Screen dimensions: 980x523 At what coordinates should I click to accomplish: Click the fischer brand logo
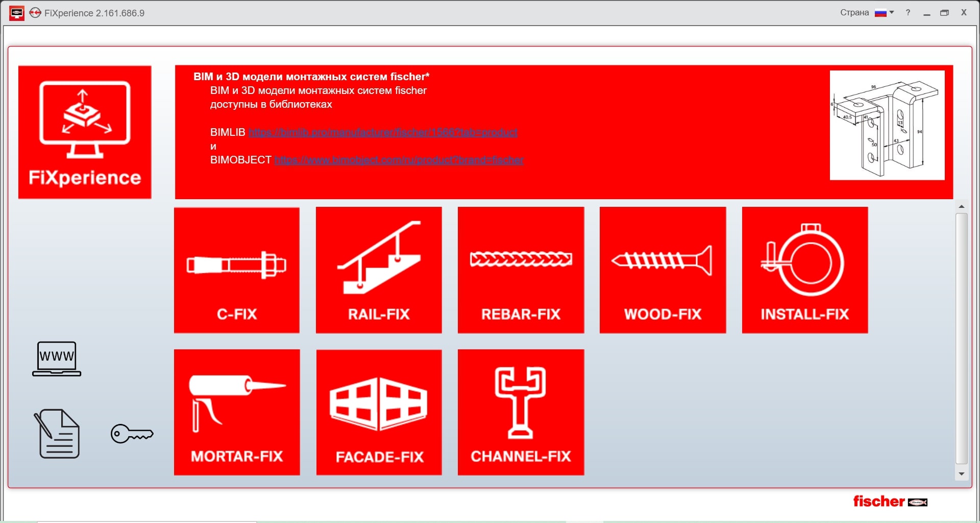coord(890,502)
